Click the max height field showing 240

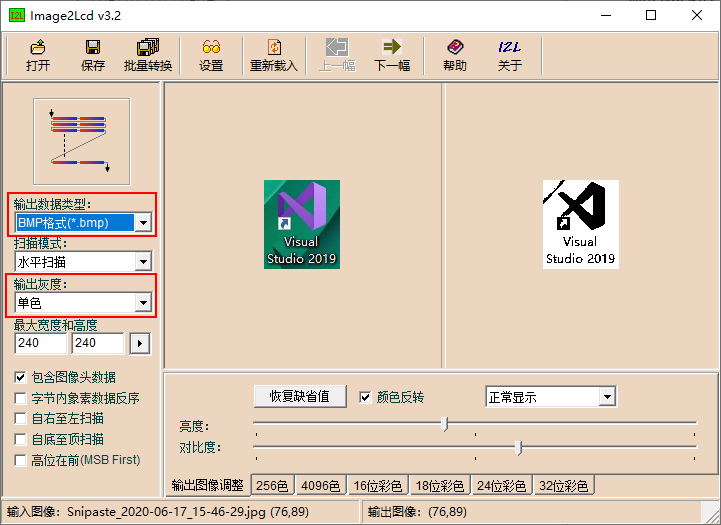[97, 343]
